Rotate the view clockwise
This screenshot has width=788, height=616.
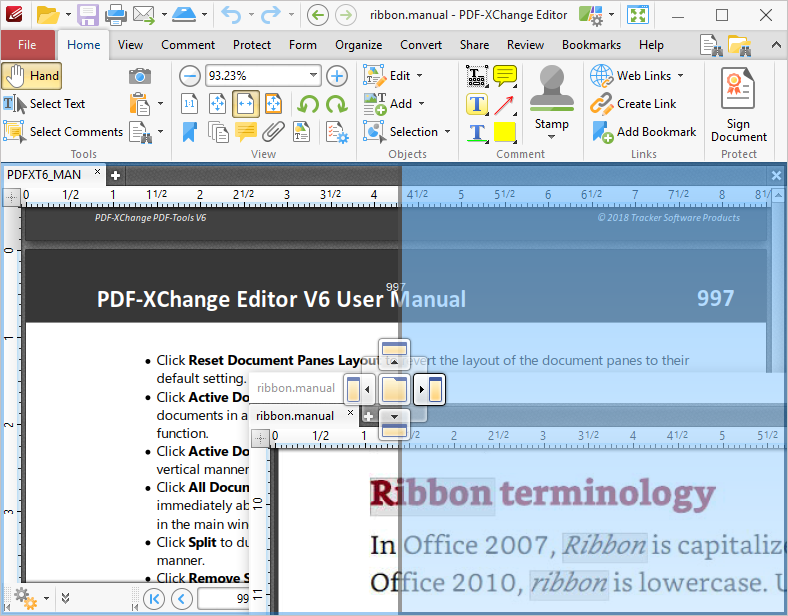click(x=337, y=105)
